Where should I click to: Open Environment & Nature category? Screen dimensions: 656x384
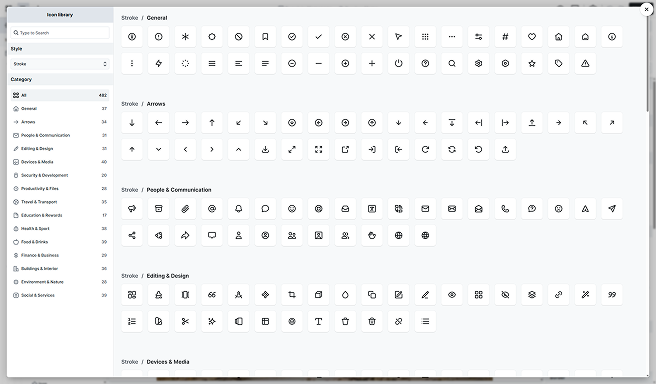[x=60, y=282]
